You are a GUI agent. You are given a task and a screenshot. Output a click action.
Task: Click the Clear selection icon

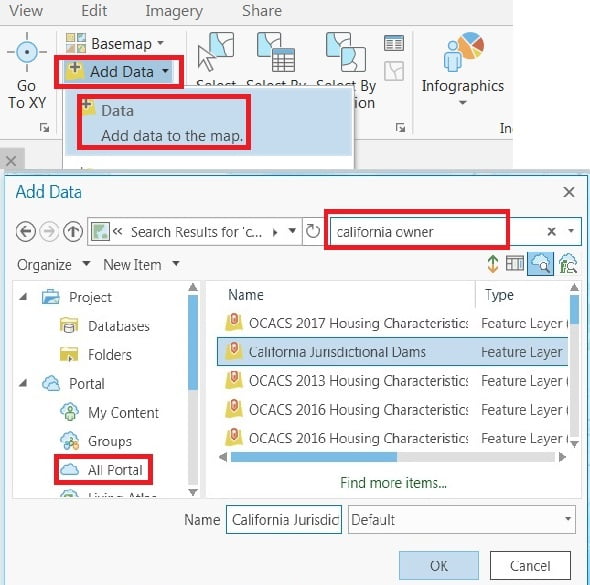(x=394, y=71)
